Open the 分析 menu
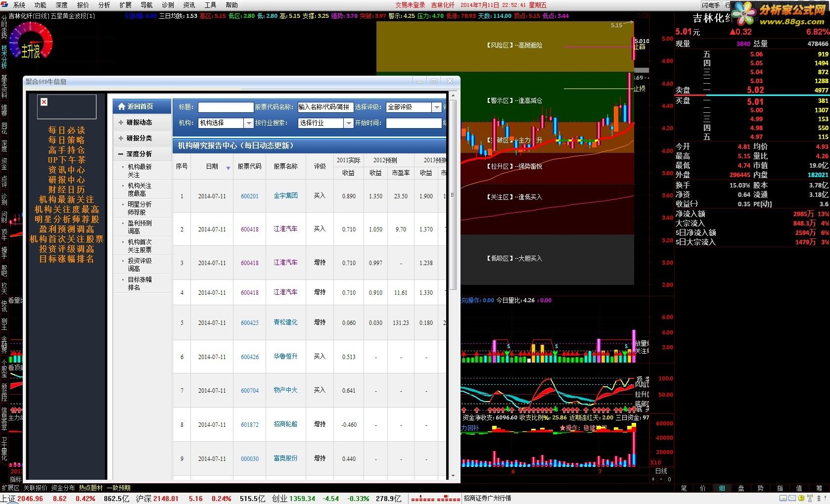 click(x=104, y=5)
